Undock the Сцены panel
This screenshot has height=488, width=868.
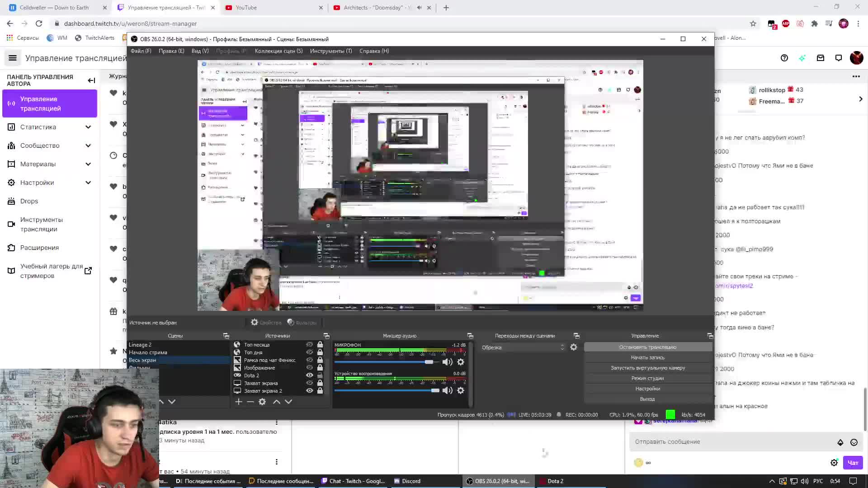click(x=226, y=336)
